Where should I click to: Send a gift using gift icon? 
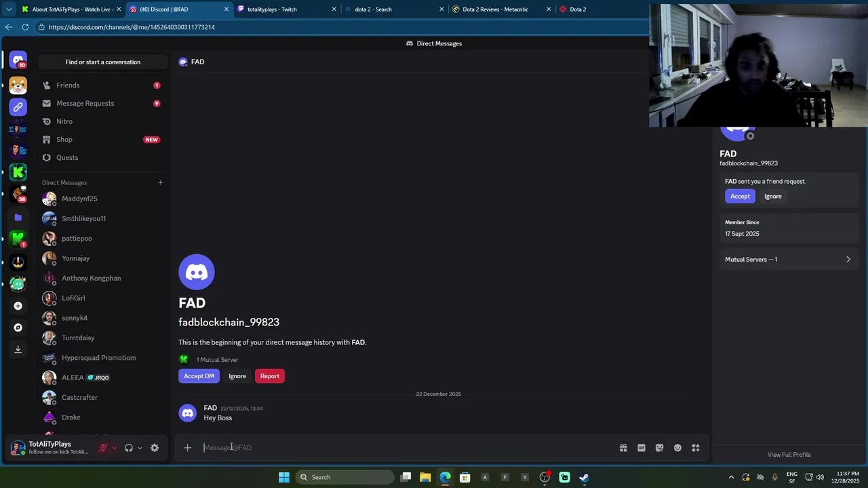coord(623,448)
